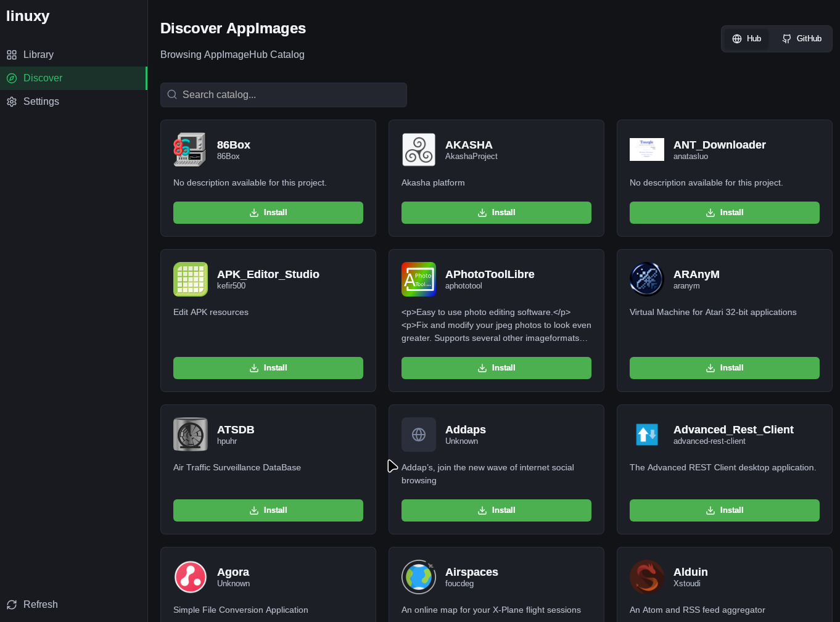Click the 86Box title text
This screenshot has height=622, width=840.
click(234, 145)
